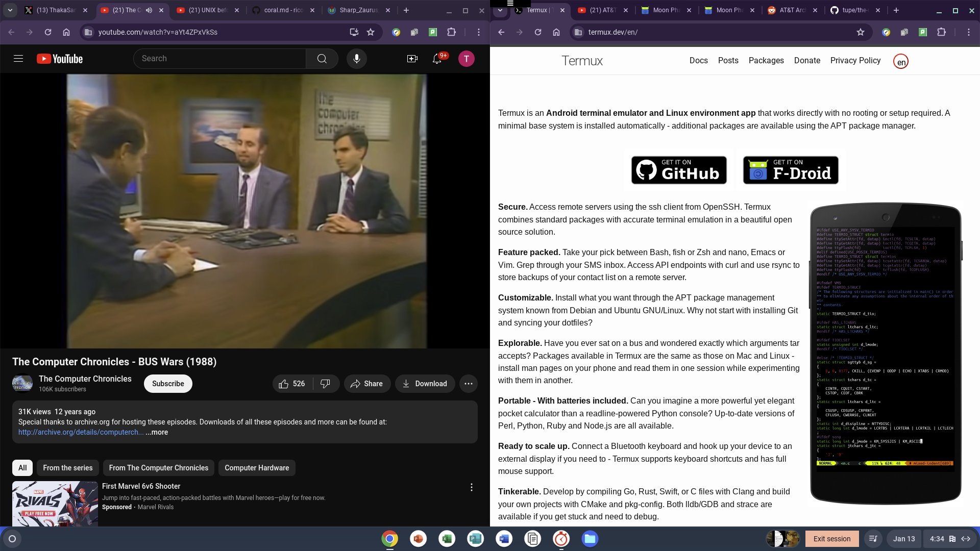Screen dimensions: 980x551
Task: Open tab search dropdown in left window
Action: tap(10, 10)
